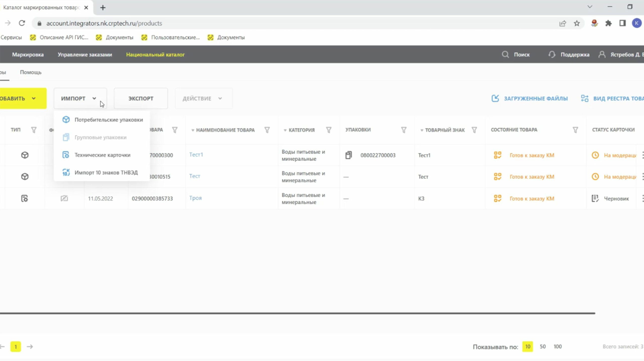This screenshot has width=644, height=361.
Task: Click the package icon next to 080022700003
Action: (x=348, y=155)
